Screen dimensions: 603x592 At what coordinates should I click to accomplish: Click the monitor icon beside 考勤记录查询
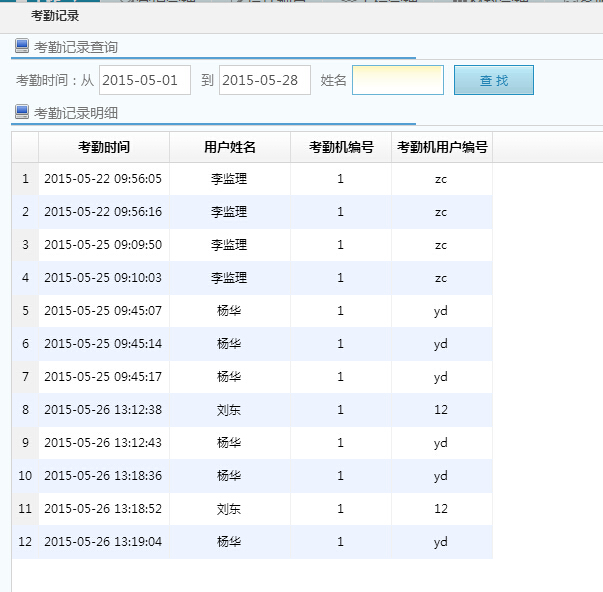(x=22, y=46)
